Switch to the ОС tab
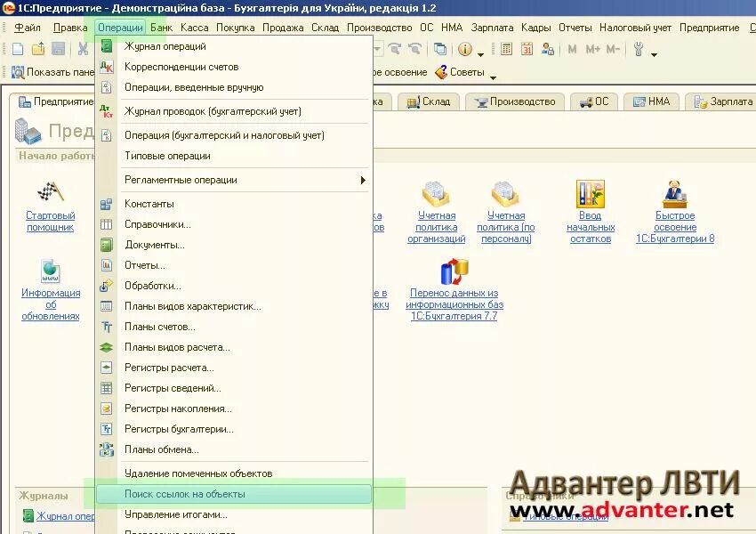Viewport: 756px width, 534px height. tap(594, 101)
